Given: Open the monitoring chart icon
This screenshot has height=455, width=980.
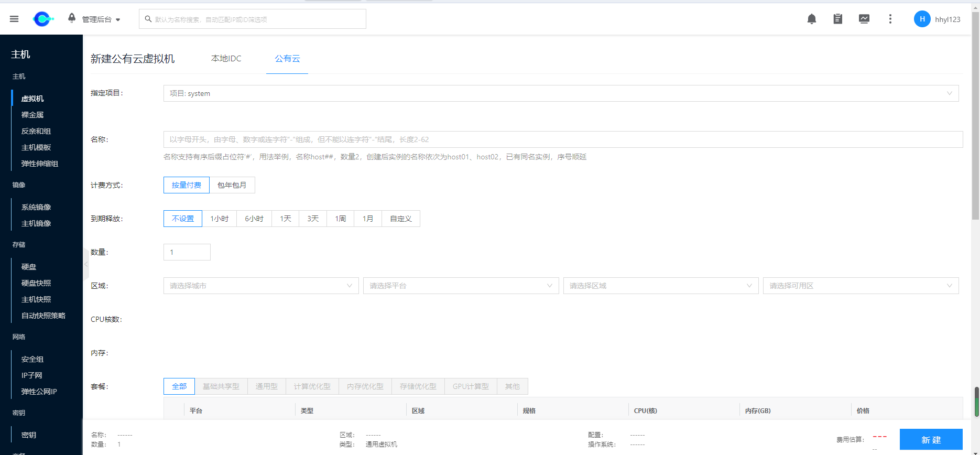Looking at the screenshot, I should click(864, 19).
